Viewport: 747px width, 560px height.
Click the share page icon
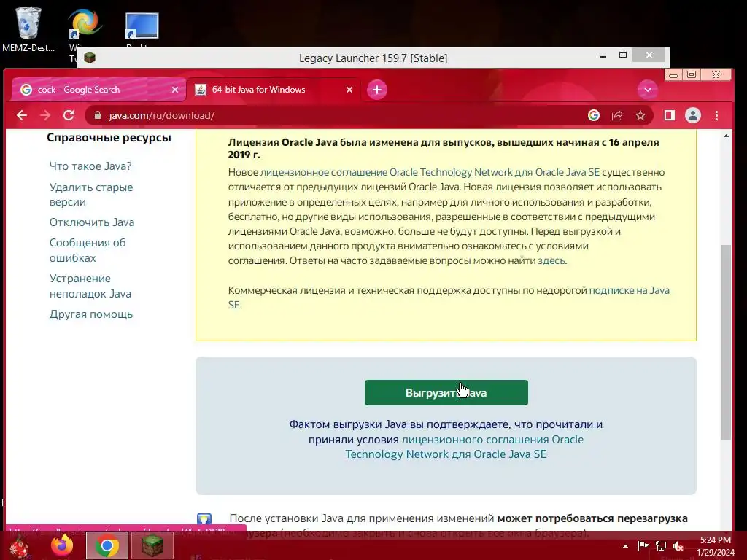(617, 115)
